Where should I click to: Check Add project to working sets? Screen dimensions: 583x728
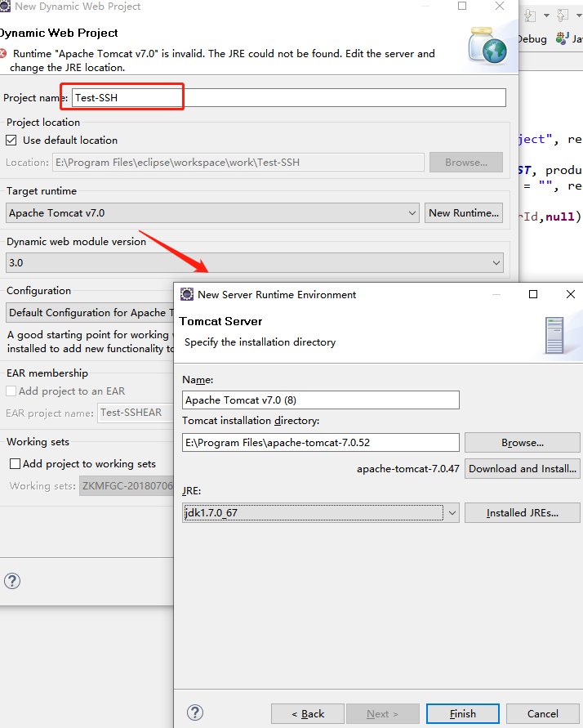click(16, 464)
